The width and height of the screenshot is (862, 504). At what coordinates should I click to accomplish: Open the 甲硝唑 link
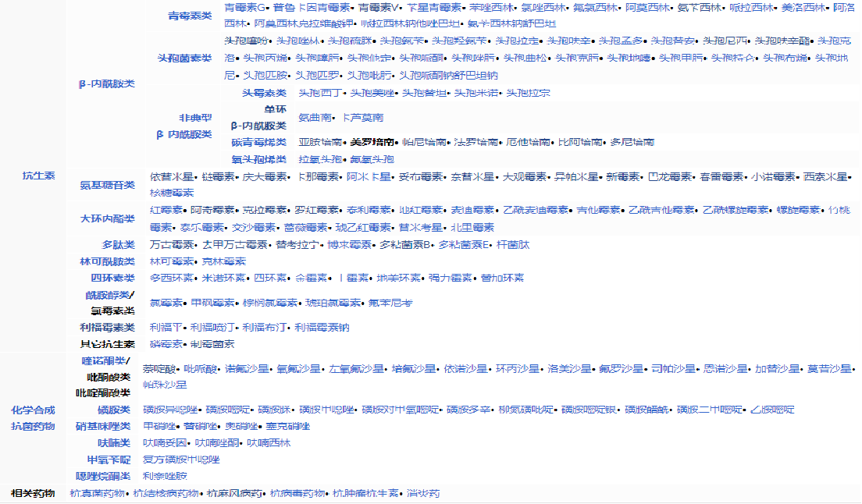tap(160, 426)
